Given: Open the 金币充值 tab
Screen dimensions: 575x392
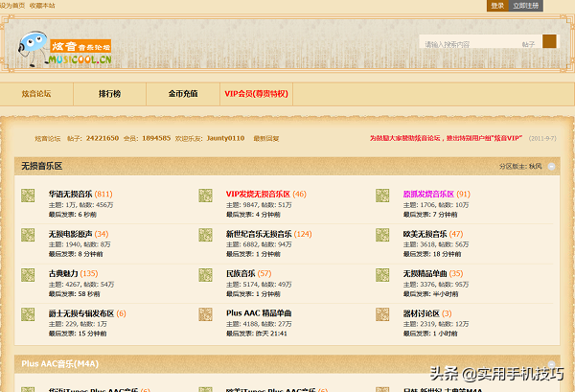Looking at the screenshot, I should click(183, 94).
